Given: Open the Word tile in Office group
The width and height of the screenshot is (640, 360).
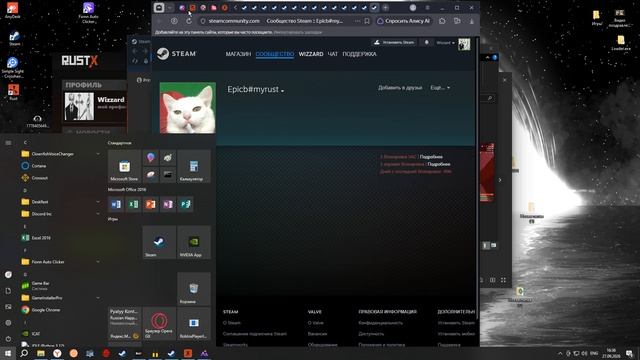Looking at the screenshot, I should click(x=116, y=204).
